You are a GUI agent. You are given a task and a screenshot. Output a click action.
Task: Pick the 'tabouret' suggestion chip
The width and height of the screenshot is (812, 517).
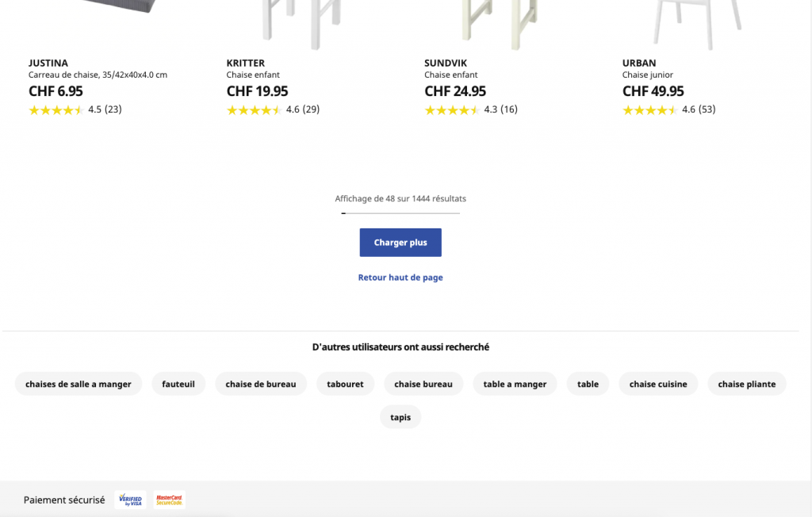[x=345, y=384]
